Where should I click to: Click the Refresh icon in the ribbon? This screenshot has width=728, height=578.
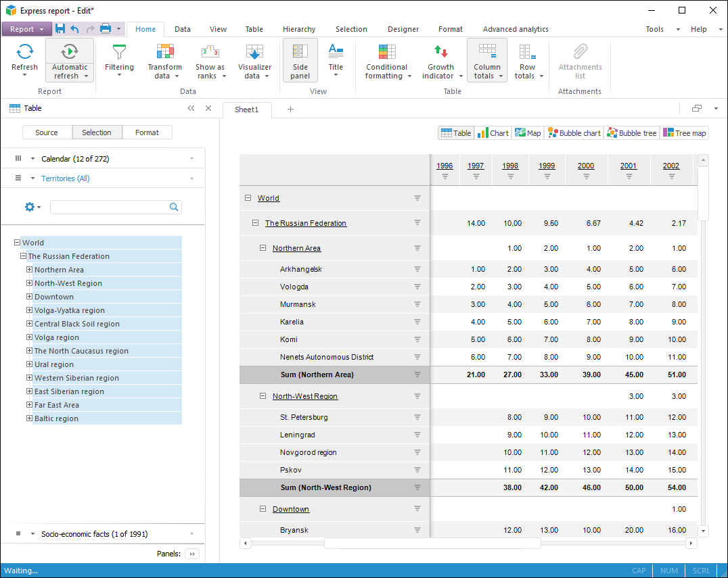click(24, 52)
